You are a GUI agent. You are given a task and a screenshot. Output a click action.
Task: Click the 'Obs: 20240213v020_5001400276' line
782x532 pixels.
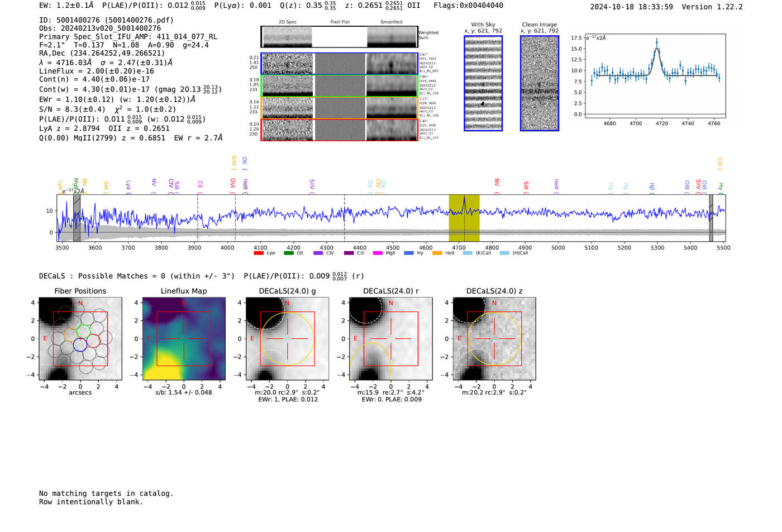click(100, 28)
